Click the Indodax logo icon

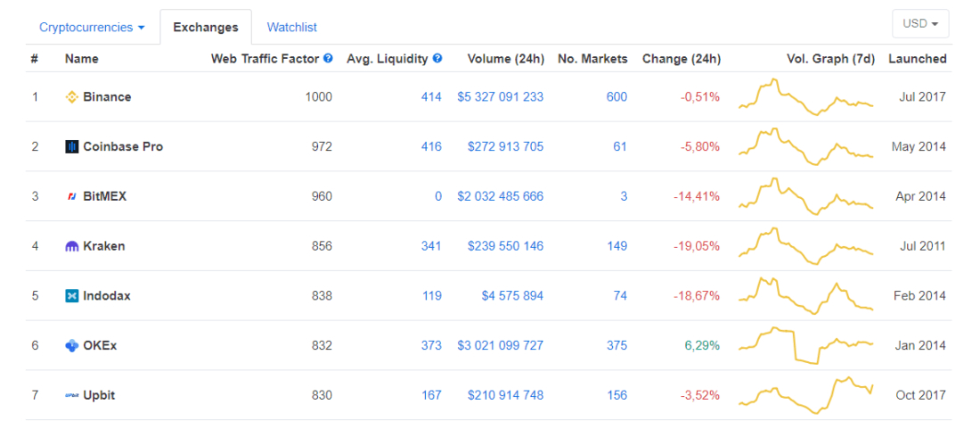(x=72, y=296)
